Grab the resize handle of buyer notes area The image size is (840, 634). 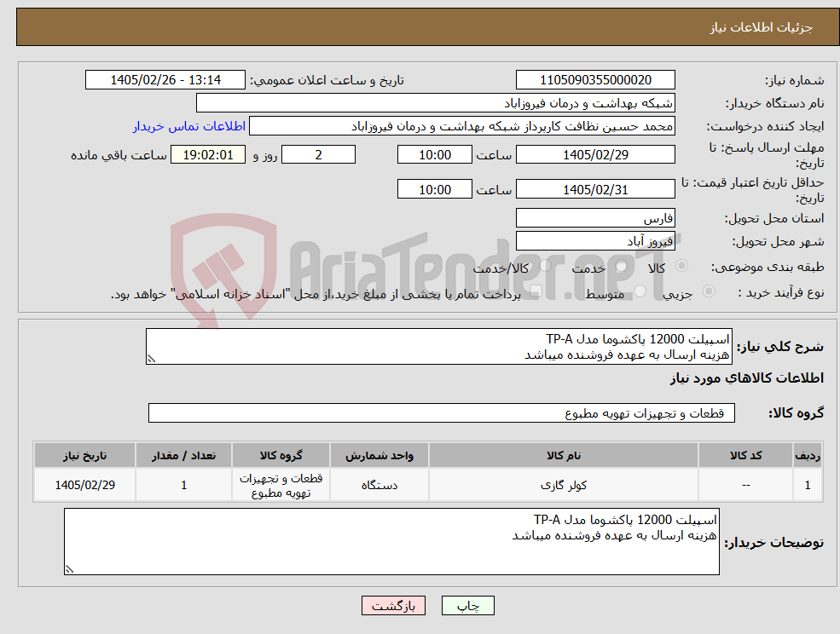(x=70, y=569)
